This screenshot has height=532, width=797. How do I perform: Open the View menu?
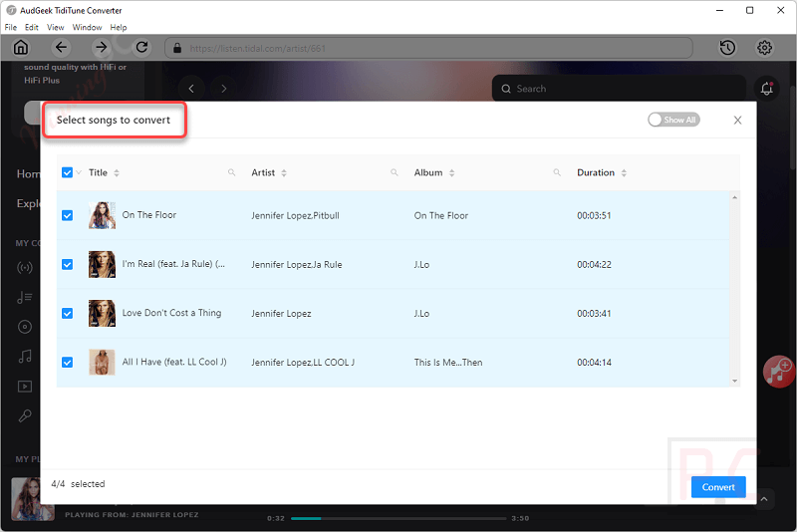coord(56,28)
